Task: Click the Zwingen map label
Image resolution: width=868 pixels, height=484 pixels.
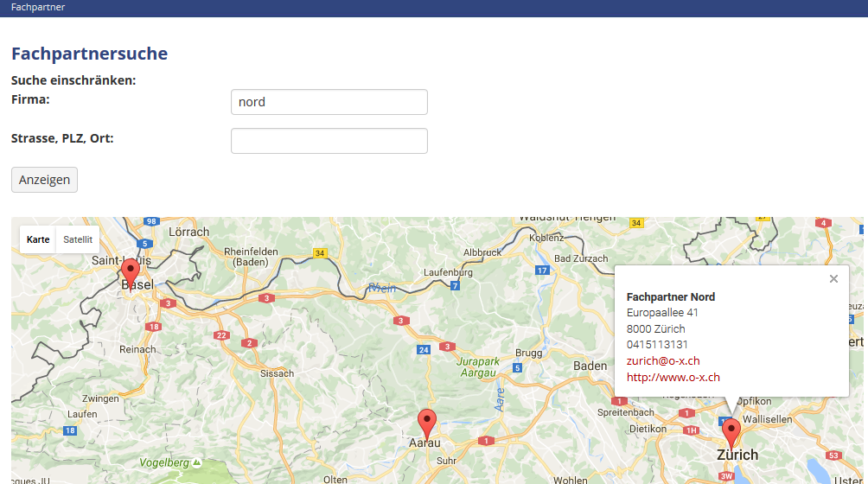Action: [x=100, y=398]
